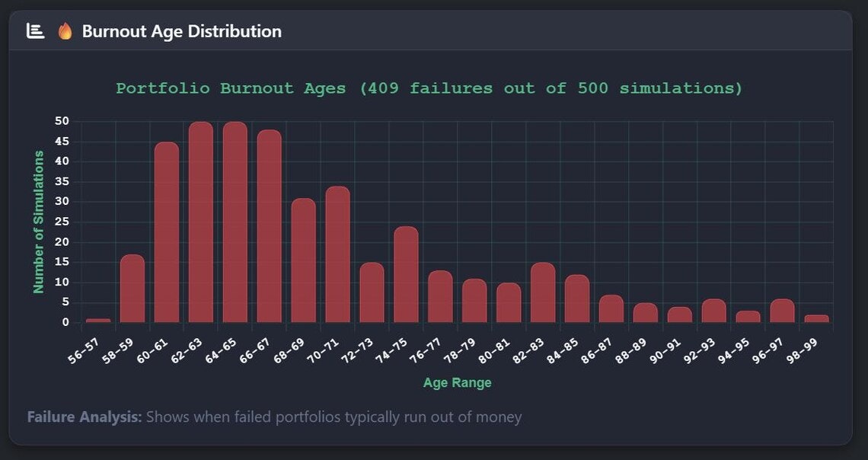This screenshot has width=868, height=460.
Task: Click the Failure Analysis bold label
Action: [x=85, y=417]
